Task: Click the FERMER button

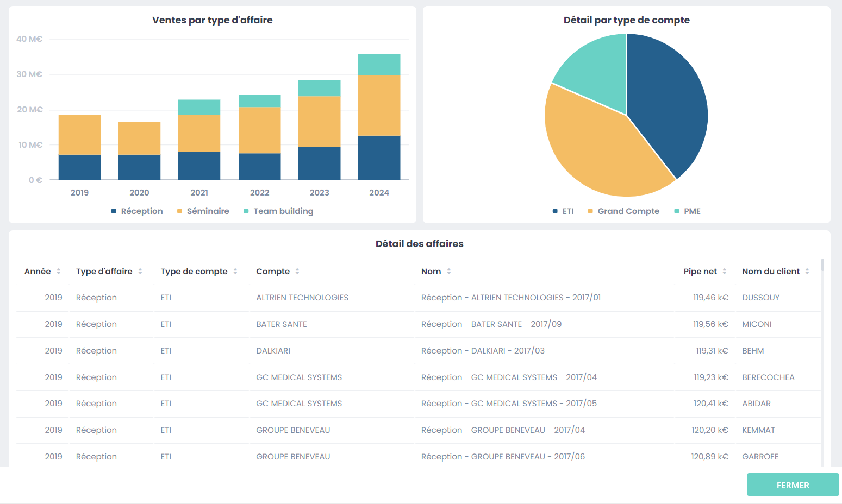Action: click(x=793, y=485)
